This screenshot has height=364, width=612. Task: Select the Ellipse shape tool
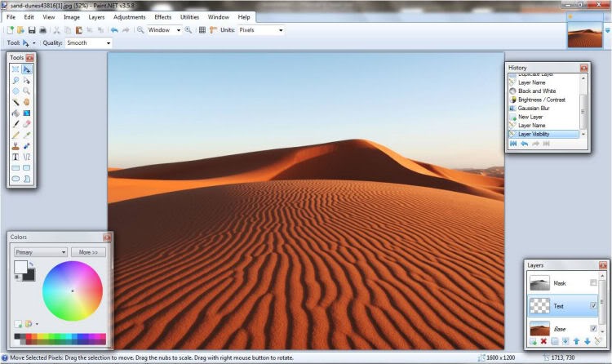[16, 179]
